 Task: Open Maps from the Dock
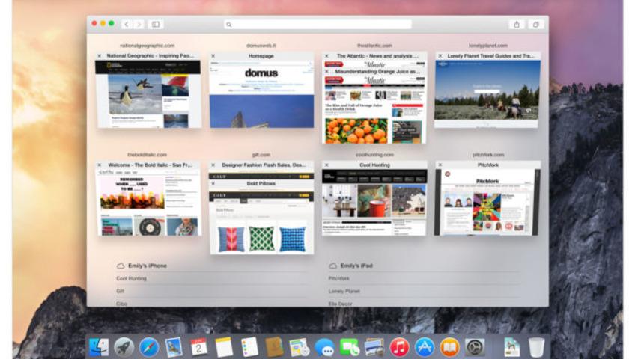coord(299,347)
